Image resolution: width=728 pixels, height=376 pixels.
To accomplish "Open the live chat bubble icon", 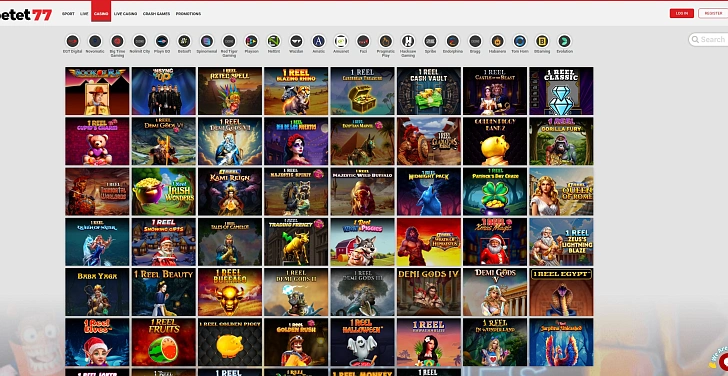I will [x=722, y=361].
